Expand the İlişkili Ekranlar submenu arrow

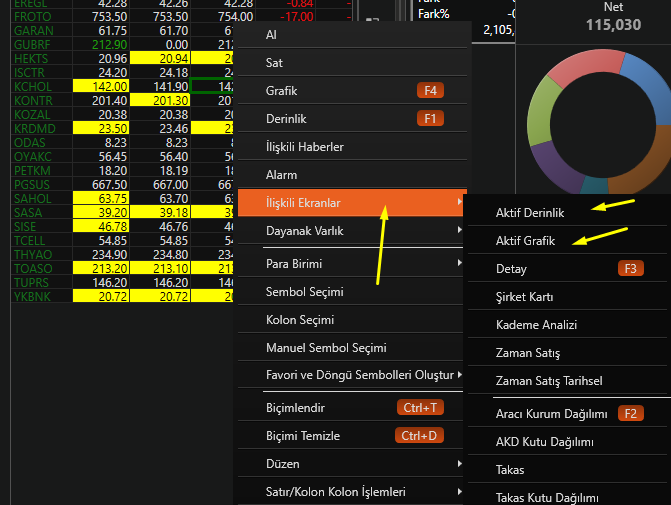pyautogui.click(x=459, y=203)
